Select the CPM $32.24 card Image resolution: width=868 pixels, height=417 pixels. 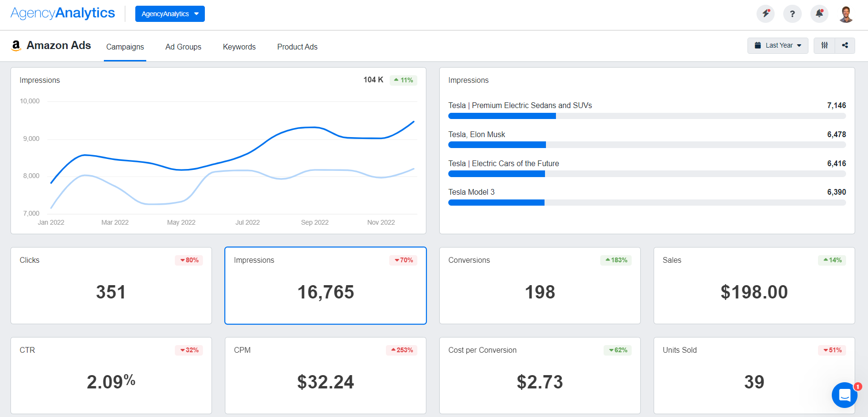coord(325,376)
